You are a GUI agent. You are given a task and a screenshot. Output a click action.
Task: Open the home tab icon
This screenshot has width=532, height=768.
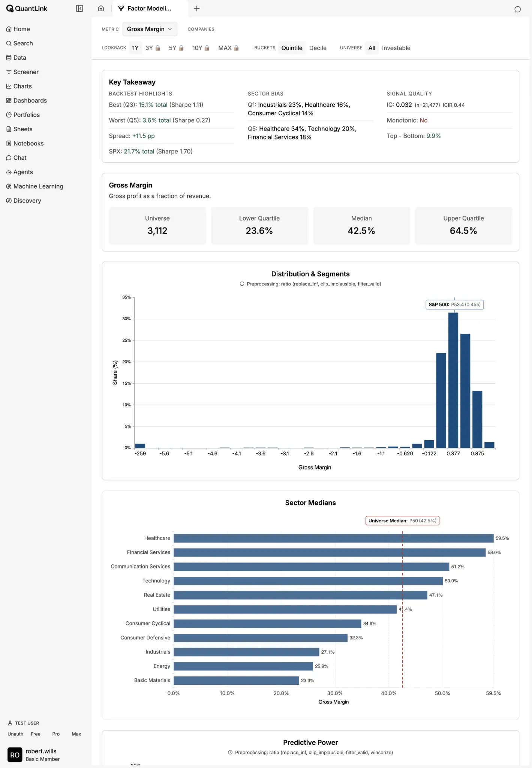pos(101,8)
